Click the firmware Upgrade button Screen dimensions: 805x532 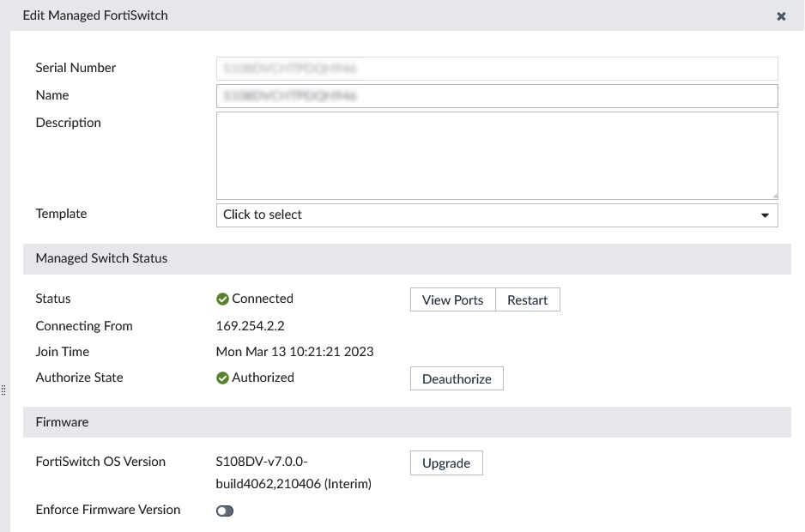point(446,463)
